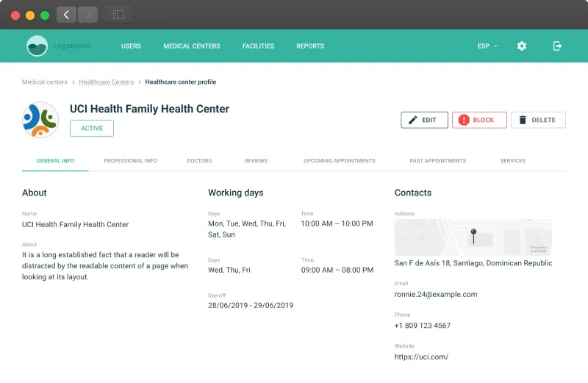Click the phone number +1 809 123 4567

tap(422, 326)
